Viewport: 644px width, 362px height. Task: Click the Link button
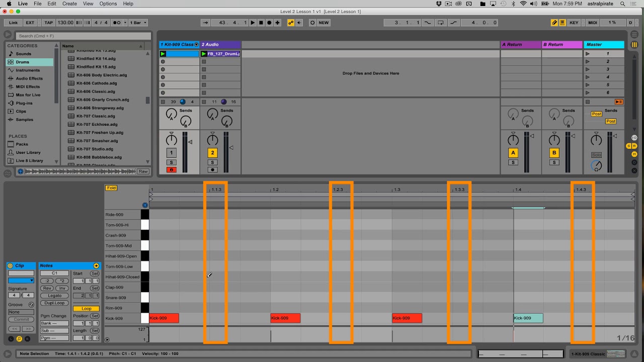(x=13, y=23)
